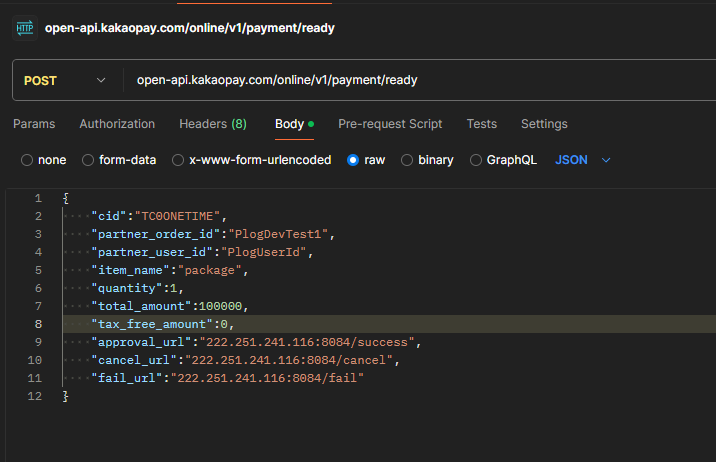Select the none body type radio
This screenshot has width=716, height=462.
(27, 160)
